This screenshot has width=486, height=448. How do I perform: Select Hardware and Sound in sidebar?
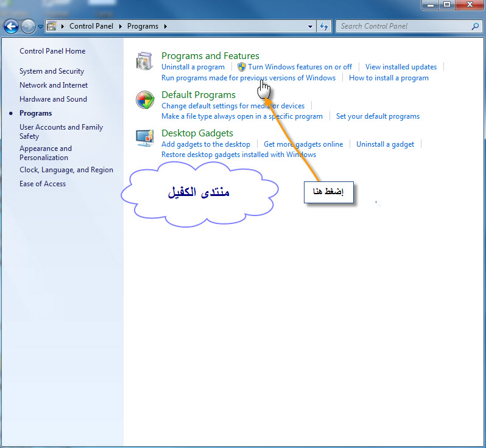53,99
